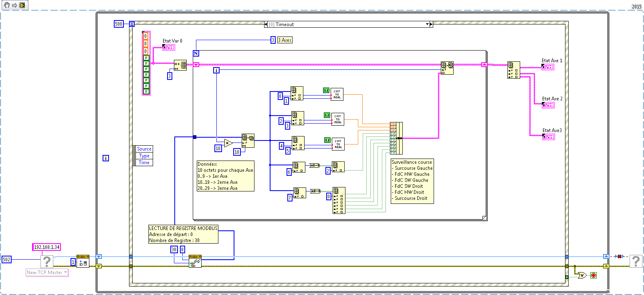Select Index Array node with indices 0 and 1
The height and width of the screenshot is (295, 644).
pyautogui.click(x=297, y=94)
